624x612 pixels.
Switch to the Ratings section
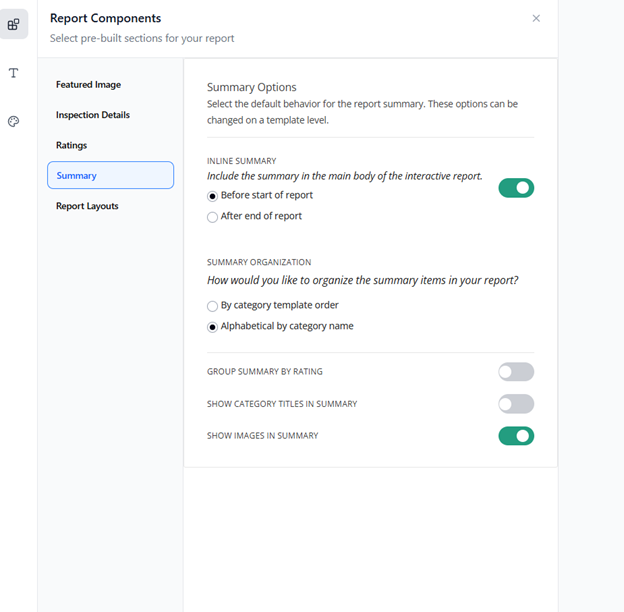71,145
